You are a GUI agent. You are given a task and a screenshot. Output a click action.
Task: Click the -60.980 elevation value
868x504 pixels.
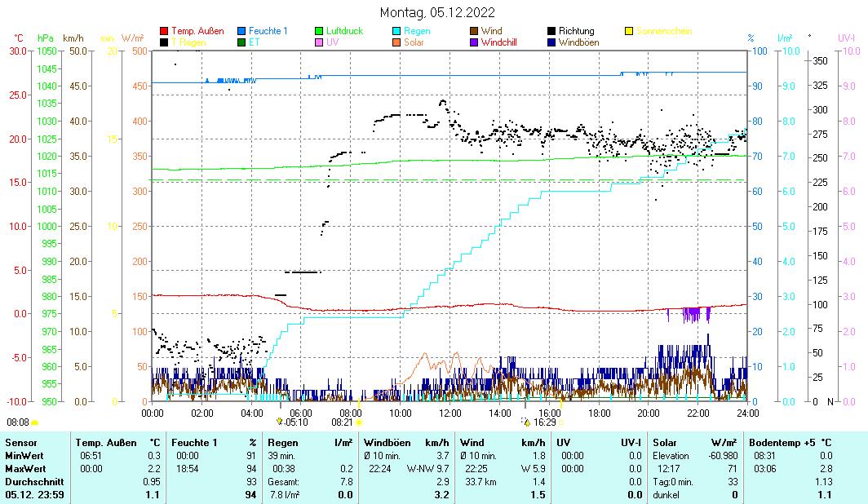point(723,456)
